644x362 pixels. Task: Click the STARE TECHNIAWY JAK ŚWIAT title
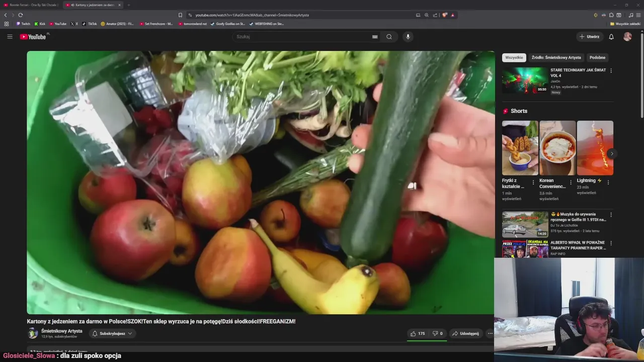(578, 73)
